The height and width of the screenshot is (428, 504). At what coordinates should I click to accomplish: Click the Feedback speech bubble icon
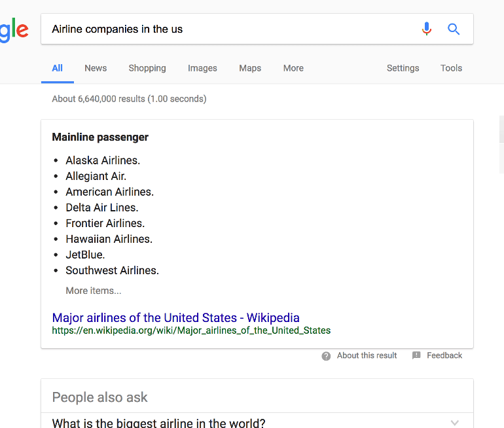[x=416, y=356]
